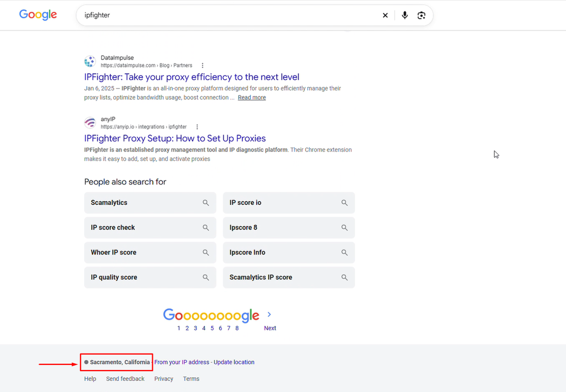
Task: Open the Google logo homepage link
Action: click(38, 15)
